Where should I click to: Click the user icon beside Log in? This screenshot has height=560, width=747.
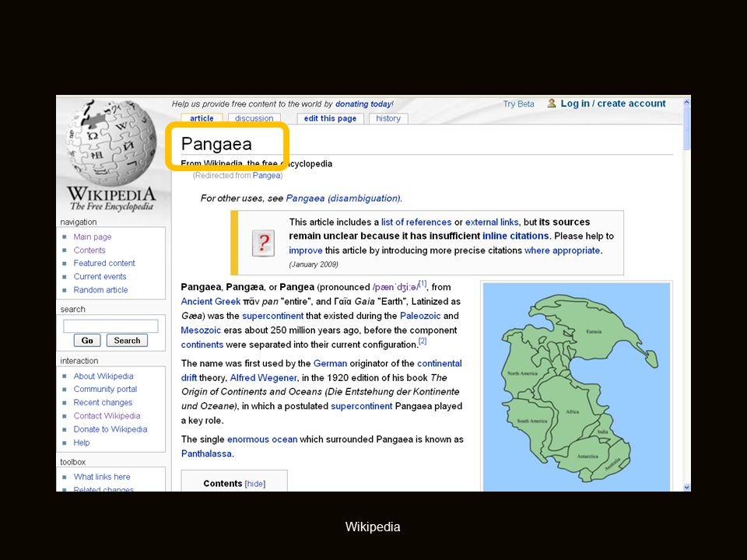click(x=552, y=103)
